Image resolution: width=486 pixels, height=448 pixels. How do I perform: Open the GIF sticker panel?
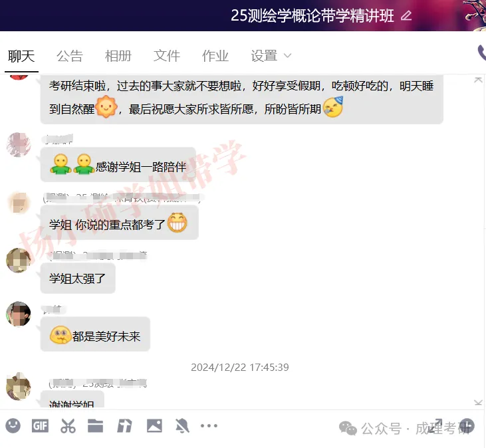pyautogui.click(x=41, y=426)
